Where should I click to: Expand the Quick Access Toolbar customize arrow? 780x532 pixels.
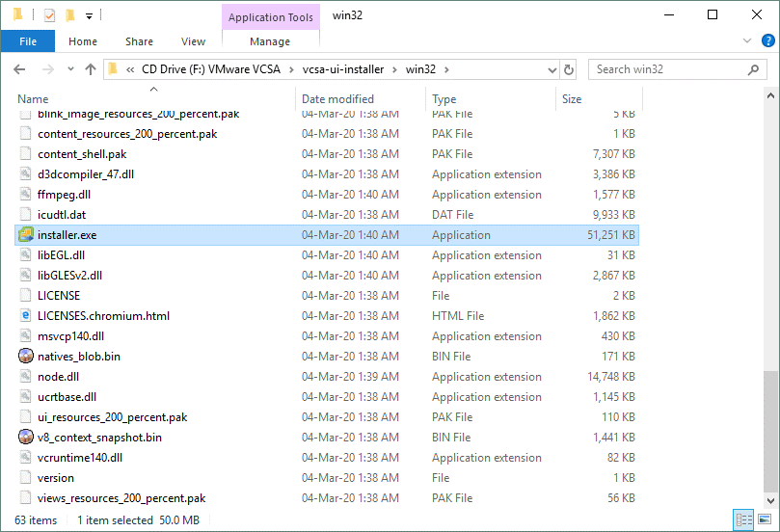(90, 15)
